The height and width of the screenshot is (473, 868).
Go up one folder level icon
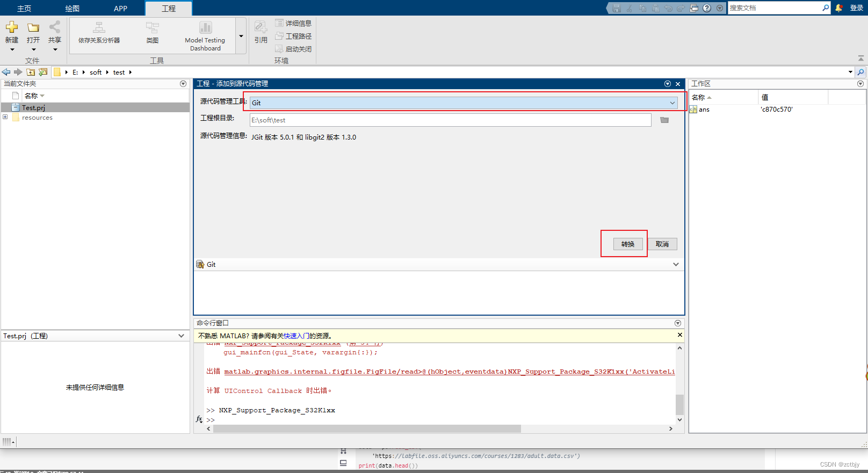click(31, 72)
